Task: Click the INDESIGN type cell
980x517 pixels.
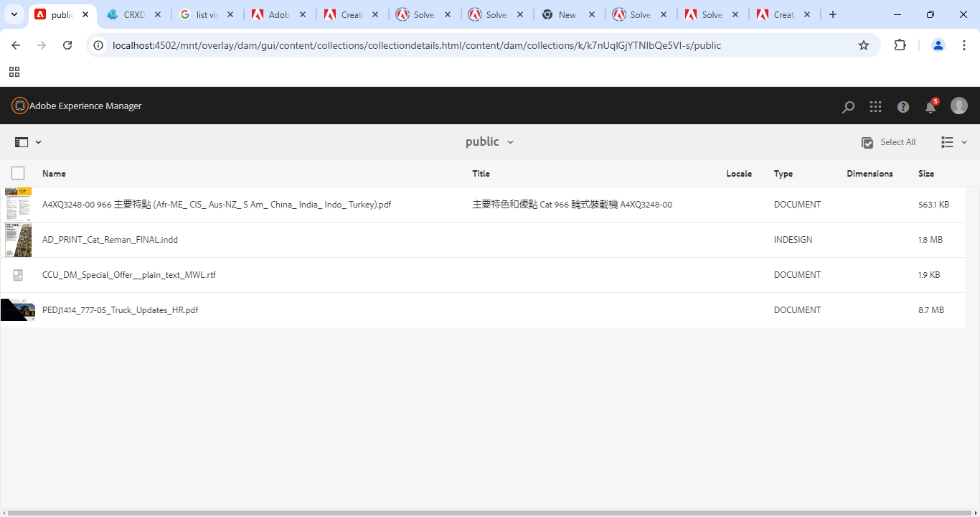Action: (x=793, y=240)
